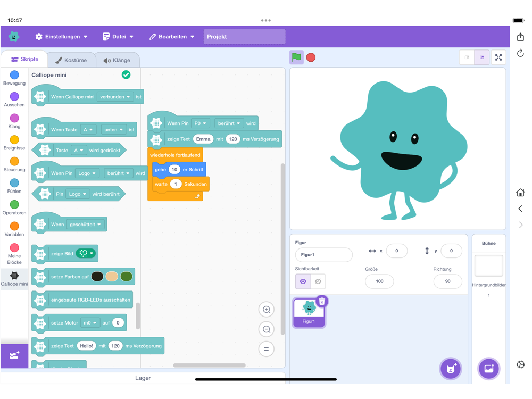This screenshot has height=399, width=532.
Task: Open the 'unten' dropdown in Wenn Taste block
Action: point(113,130)
